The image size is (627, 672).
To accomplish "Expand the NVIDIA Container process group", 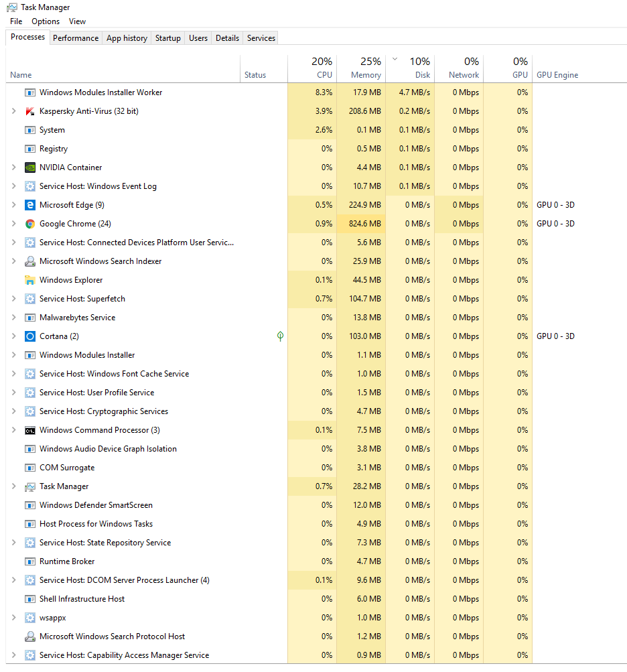I will point(13,167).
